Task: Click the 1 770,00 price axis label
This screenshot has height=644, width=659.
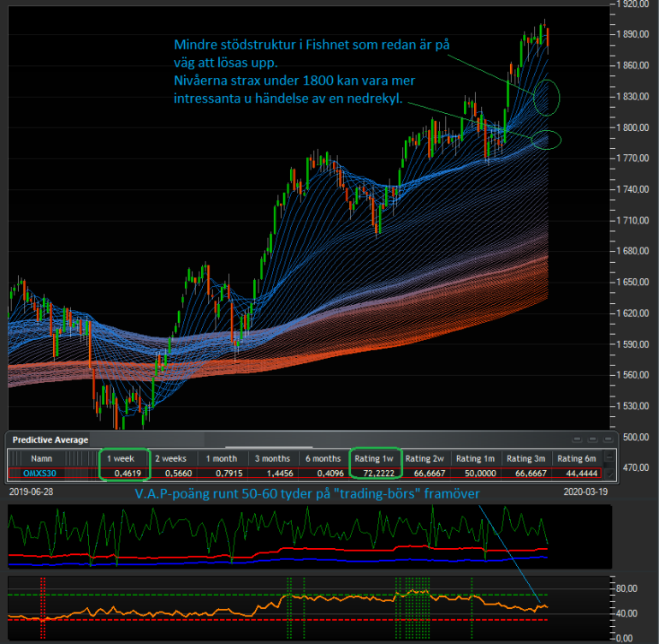Action: 633,158
